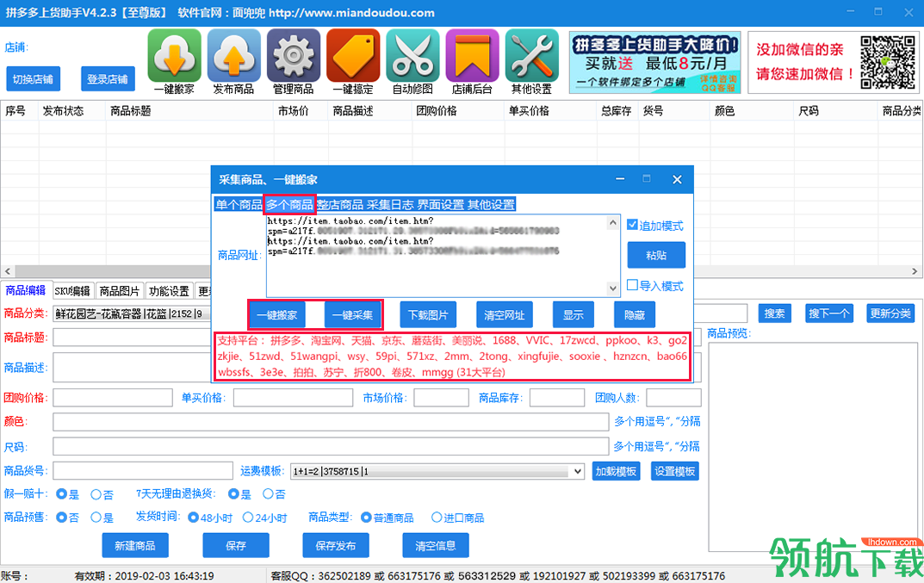Click 商品货号 input field
This screenshot has width=924, height=583.
click(143, 470)
